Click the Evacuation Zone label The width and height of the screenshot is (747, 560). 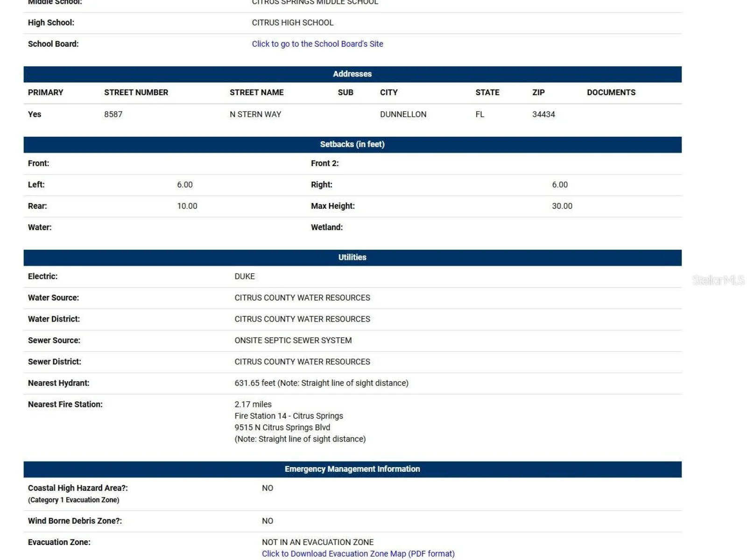pyautogui.click(x=59, y=542)
